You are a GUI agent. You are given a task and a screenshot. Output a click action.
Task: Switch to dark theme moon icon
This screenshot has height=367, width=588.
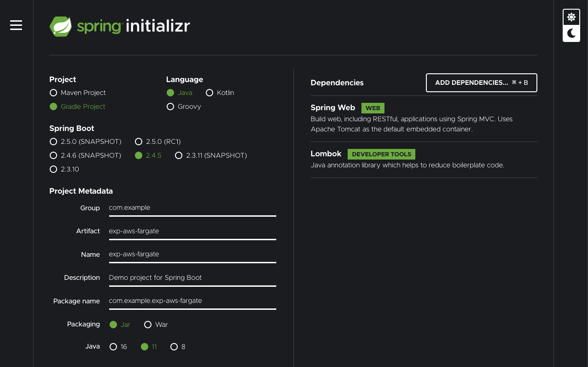[571, 33]
